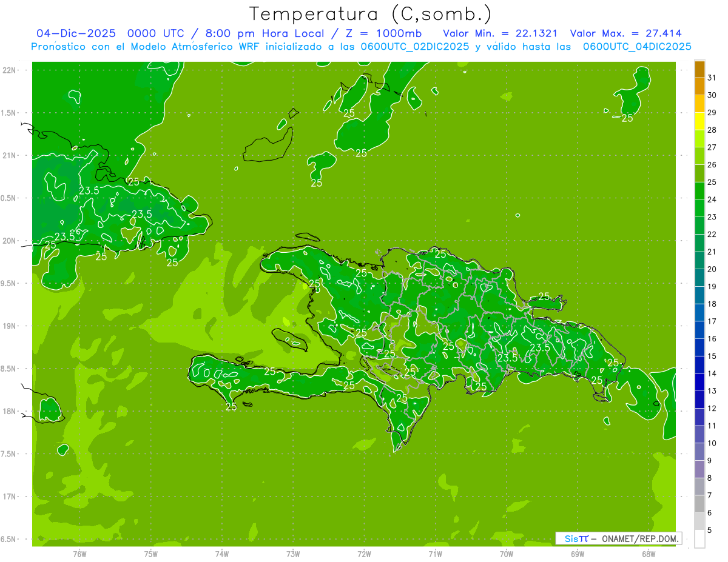Click the "75W" longitude axis label
Screen dimensions: 728x562
150,554
